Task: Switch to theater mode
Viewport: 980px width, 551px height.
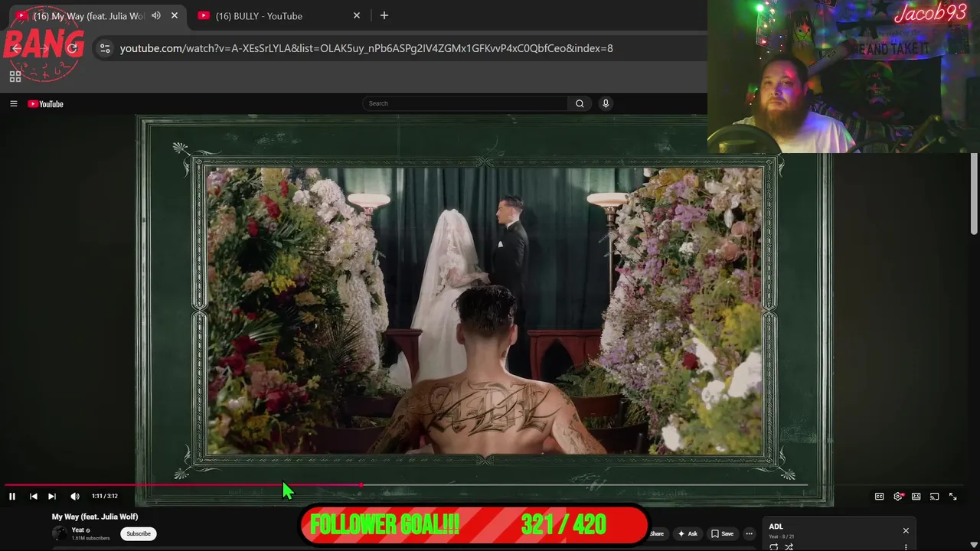Action: click(916, 496)
